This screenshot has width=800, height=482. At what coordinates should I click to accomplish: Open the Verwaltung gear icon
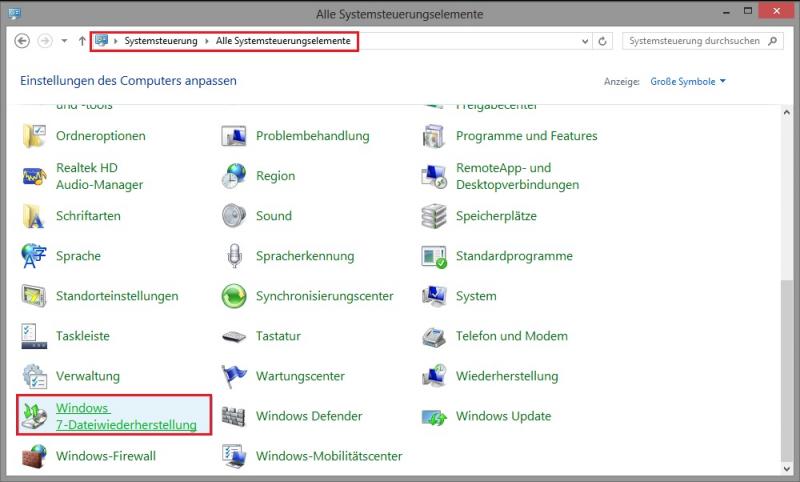tap(34, 376)
